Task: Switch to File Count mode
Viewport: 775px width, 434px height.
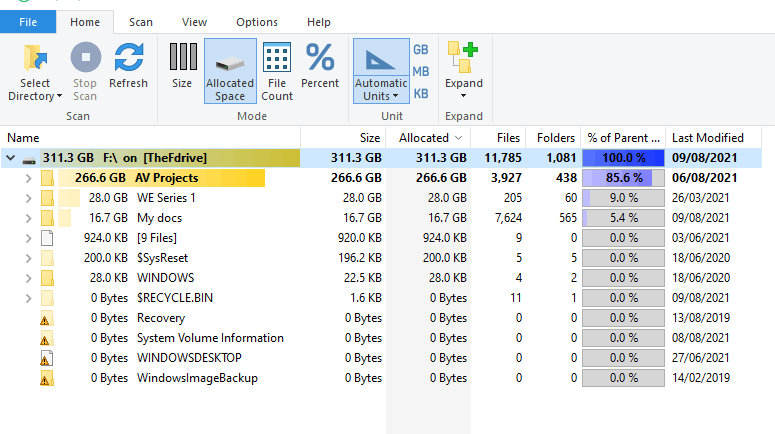Action: [x=277, y=72]
